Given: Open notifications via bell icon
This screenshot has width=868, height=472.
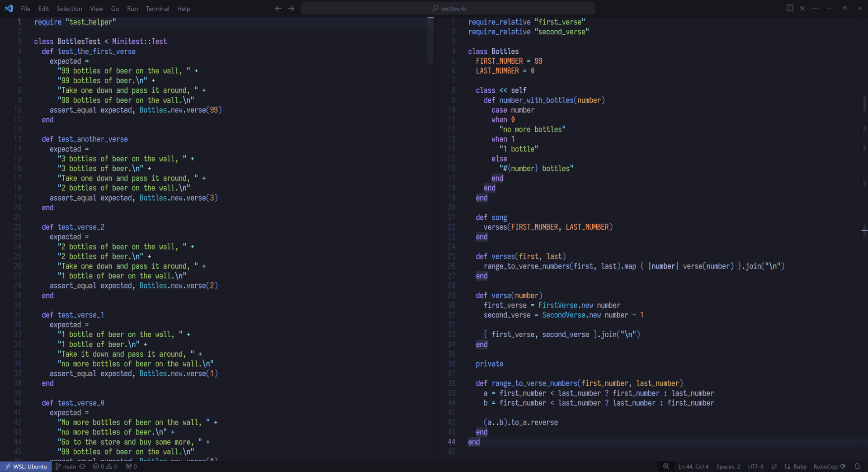Looking at the screenshot, I should (x=857, y=467).
